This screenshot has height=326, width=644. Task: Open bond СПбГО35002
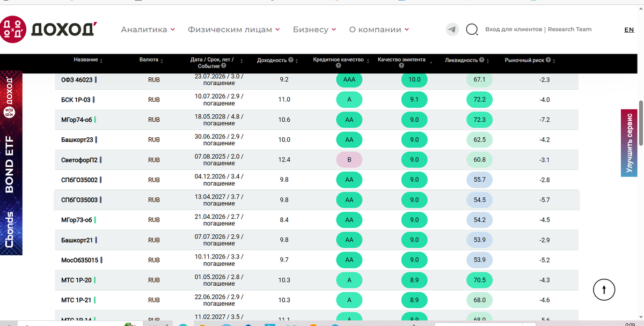[x=79, y=180]
